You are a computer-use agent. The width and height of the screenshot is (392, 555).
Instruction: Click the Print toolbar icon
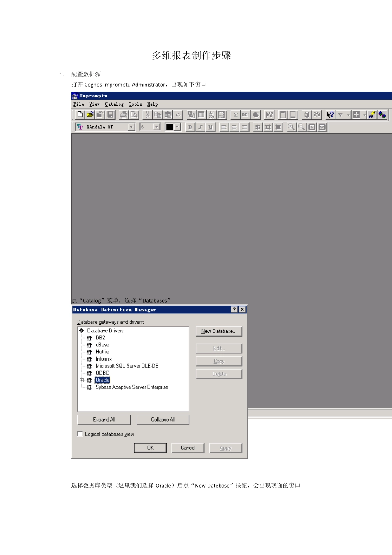124,115
